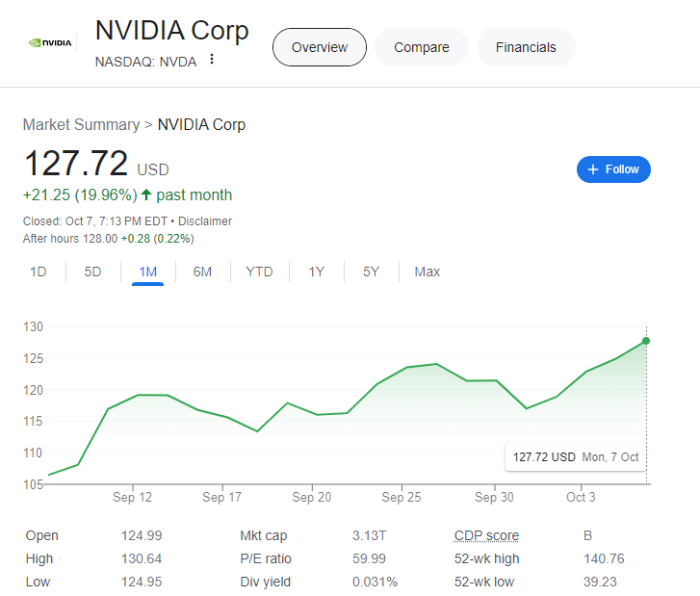Click the green endpoint marker on chart

coord(645,341)
